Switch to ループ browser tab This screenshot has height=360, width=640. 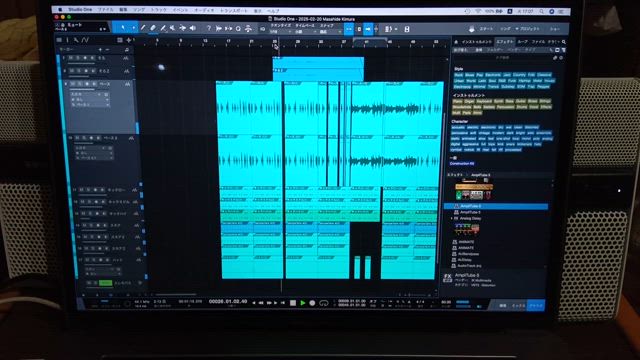point(522,42)
